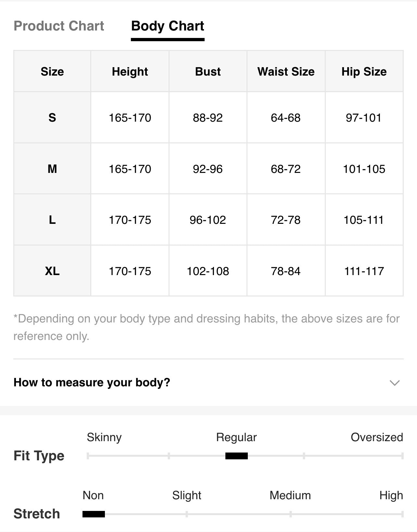
Task: Click the Stretch Non indicator bar
Action: coord(94,514)
